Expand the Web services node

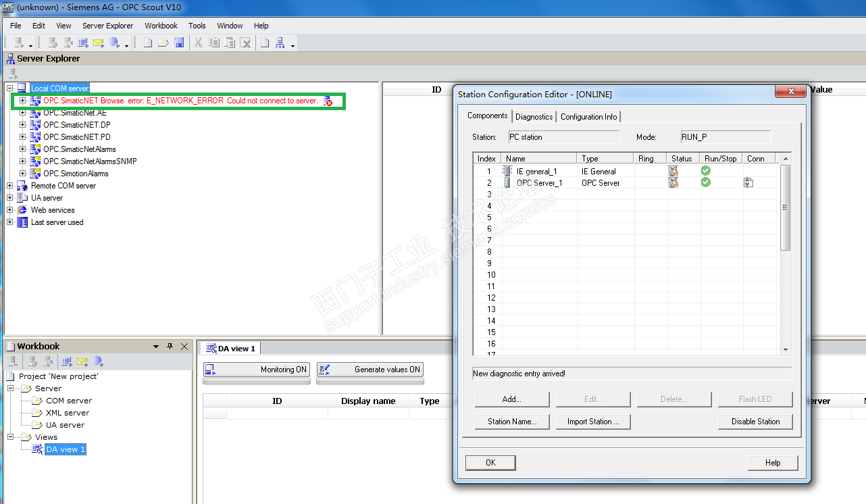[9, 210]
